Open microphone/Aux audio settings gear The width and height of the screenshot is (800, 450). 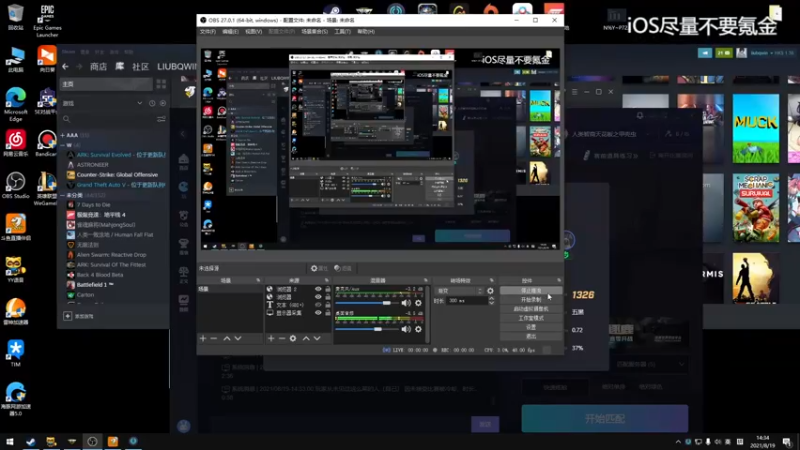click(x=418, y=303)
